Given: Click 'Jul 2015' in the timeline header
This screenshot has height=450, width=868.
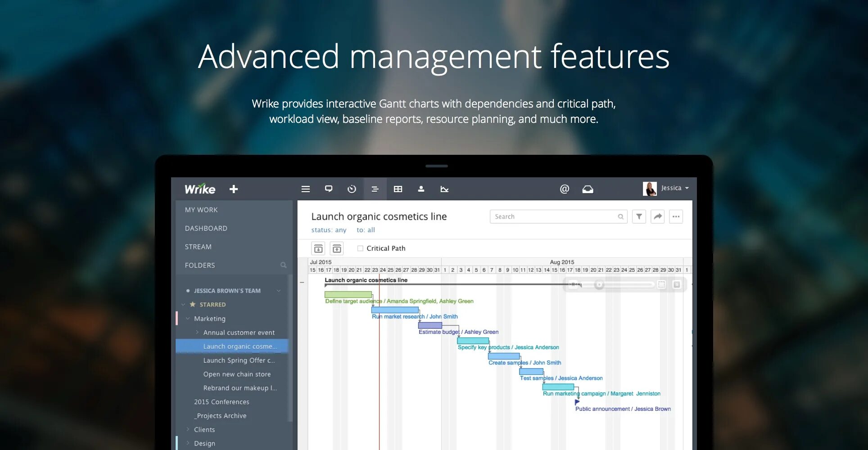Looking at the screenshot, I should coord(321,262).
